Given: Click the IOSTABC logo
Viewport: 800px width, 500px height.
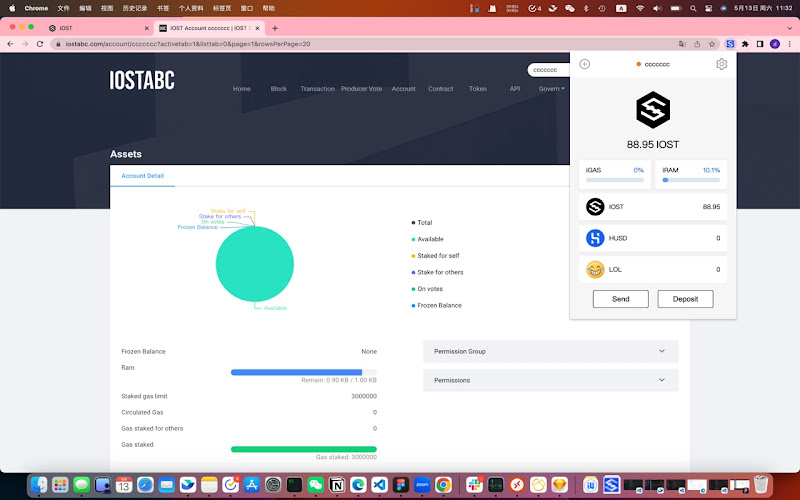Looking at the screenshot, I should point(142,80).
